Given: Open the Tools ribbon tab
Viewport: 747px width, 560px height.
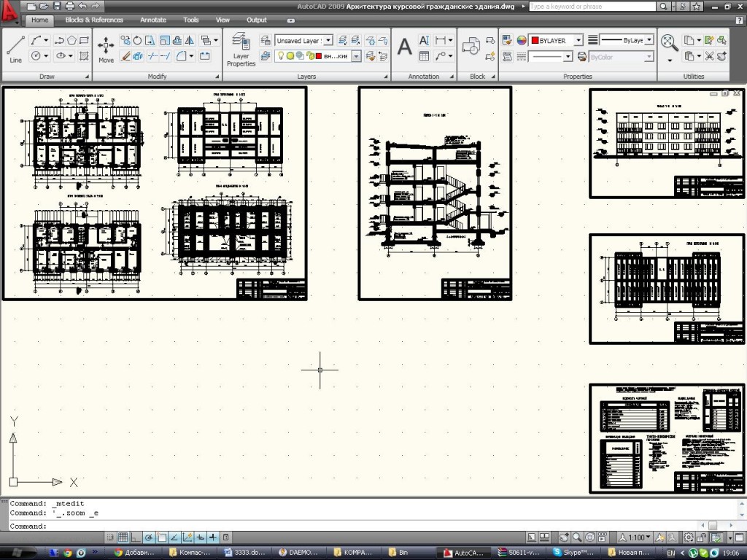Looking at the screenshot, I should pyautogui.click(x=190, y=20).
